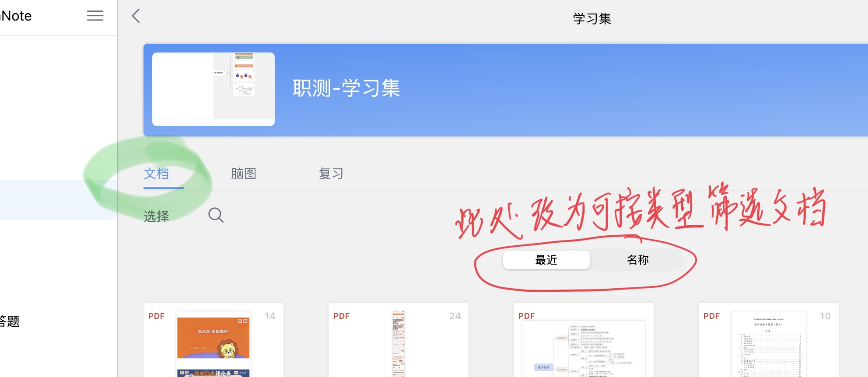Click the PDF label on the 10-page document
Image resolution: width=868 pixels, height=377 pixels.
711,316
